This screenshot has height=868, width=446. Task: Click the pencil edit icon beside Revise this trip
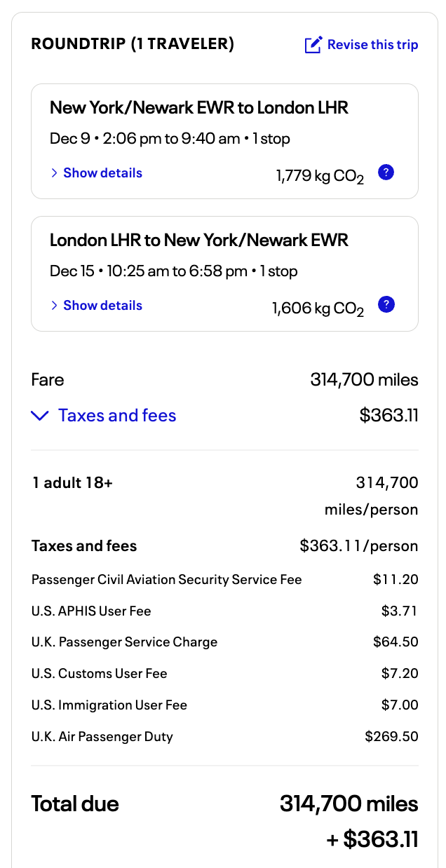click(x=313, y=45)
